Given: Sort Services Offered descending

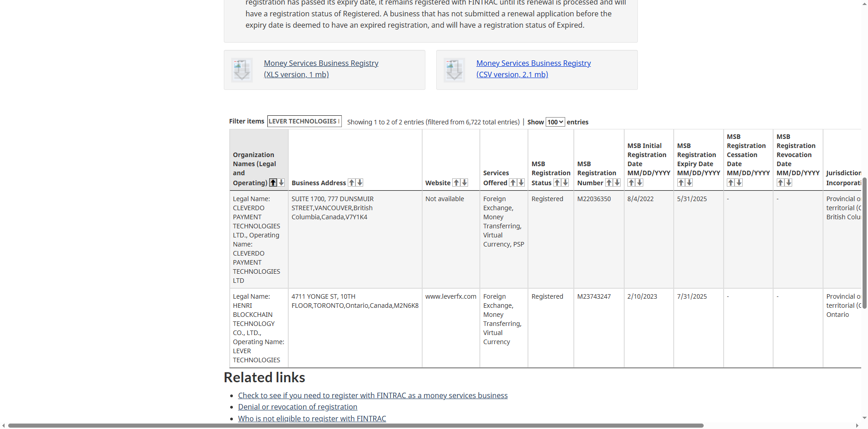Looking at the screenshot, I should click(x=521, y=182).
